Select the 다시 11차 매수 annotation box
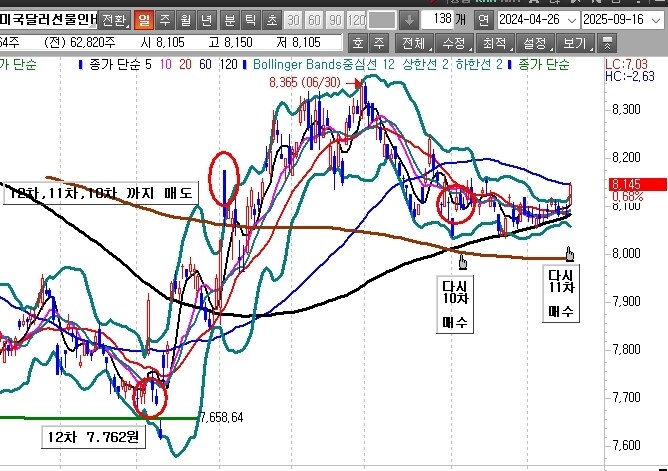Screen dimensions: 668x471 [x=561, y=294]
